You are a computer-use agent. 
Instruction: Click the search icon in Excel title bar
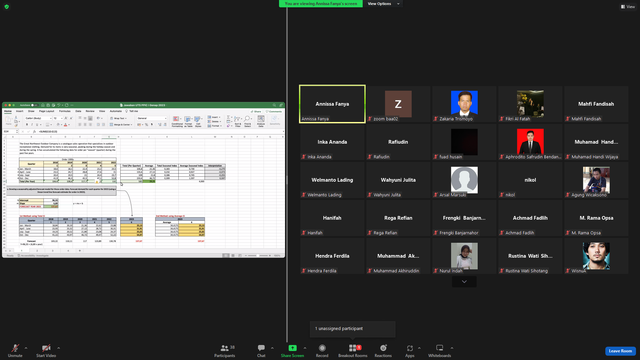(x=274, y=105)
